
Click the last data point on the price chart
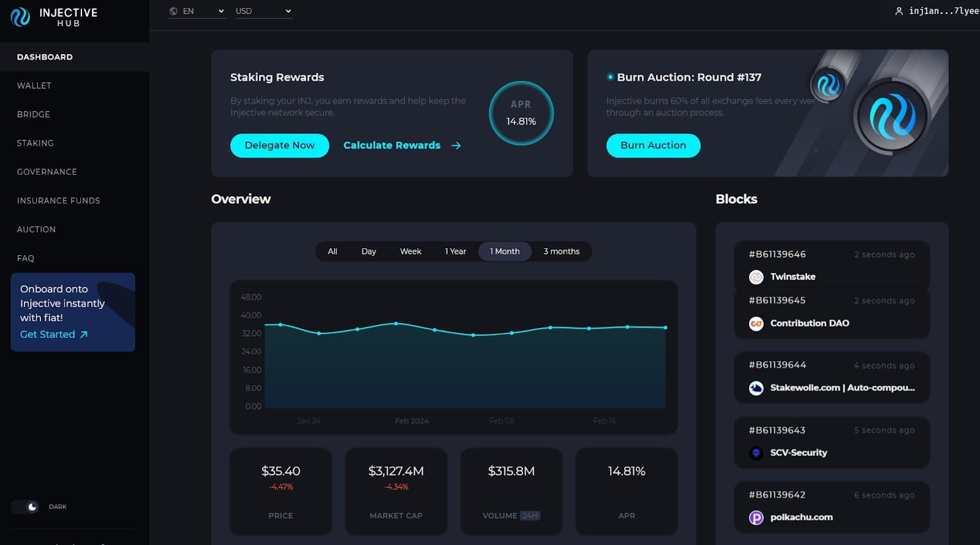point(665,327)
